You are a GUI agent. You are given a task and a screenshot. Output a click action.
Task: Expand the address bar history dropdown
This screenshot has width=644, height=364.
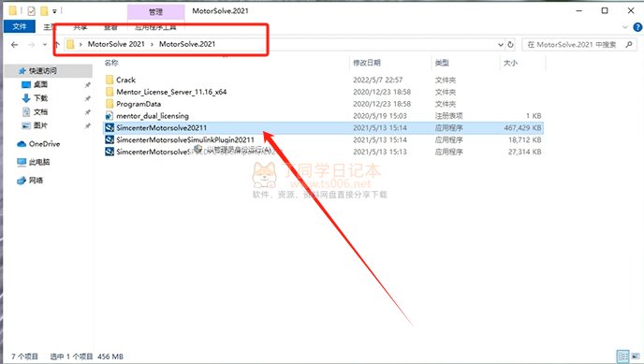coord(501,44)
